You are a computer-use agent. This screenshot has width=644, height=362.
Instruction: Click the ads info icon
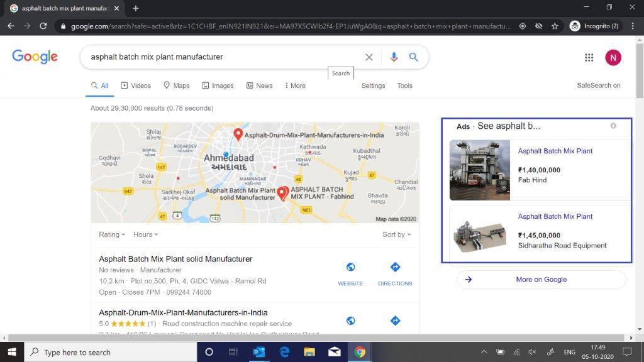613,126
